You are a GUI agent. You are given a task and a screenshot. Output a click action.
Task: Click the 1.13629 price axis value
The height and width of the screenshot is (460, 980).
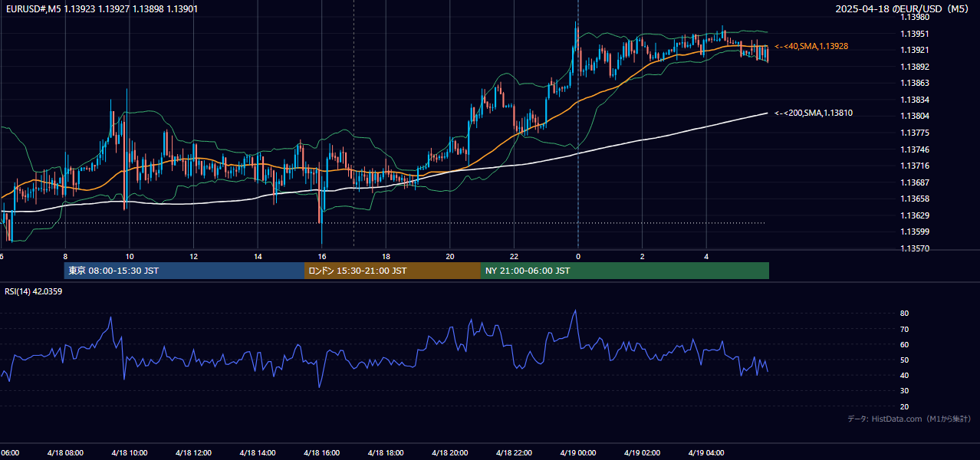coord(915,215)
